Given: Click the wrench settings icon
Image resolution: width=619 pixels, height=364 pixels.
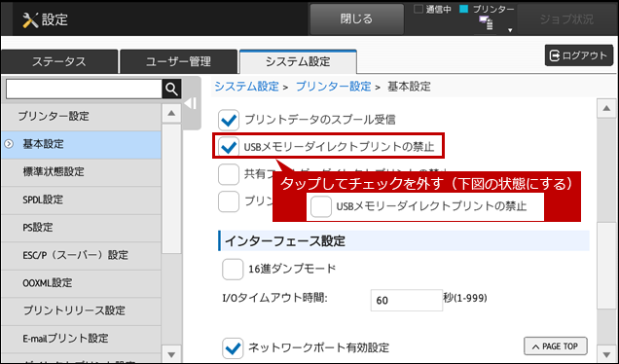Looking at the screenshot, I should pos(30,19).
